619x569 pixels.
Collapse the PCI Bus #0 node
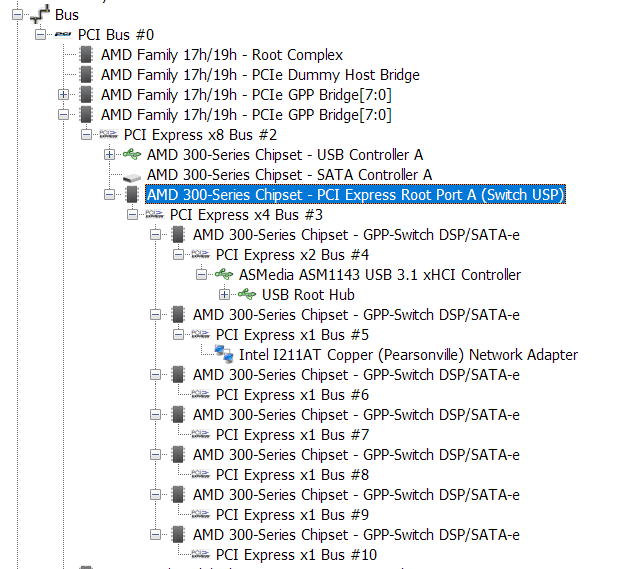[40, 35]
